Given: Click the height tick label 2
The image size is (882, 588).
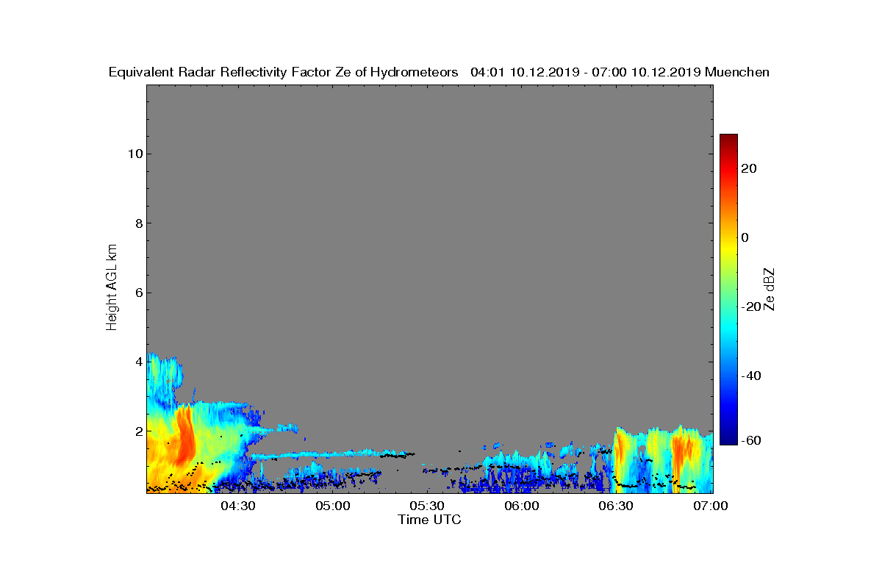Looking at the screenshot, I should (137, 431).
